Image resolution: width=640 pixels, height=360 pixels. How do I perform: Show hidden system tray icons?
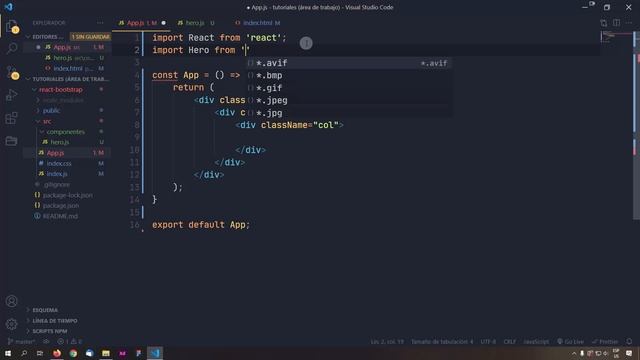tap(574, 353)
